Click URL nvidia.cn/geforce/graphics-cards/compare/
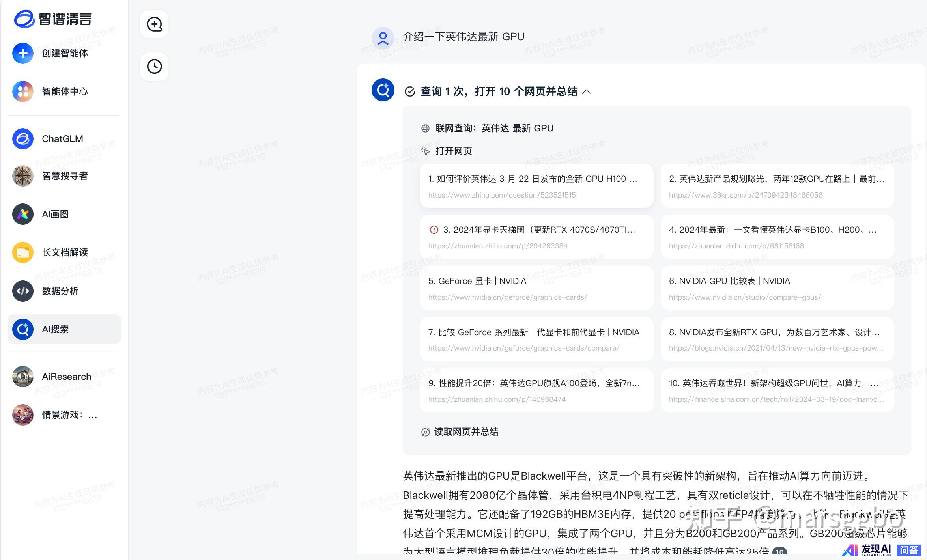This screenshot has height=560, width=927. [x=524, y=348]
